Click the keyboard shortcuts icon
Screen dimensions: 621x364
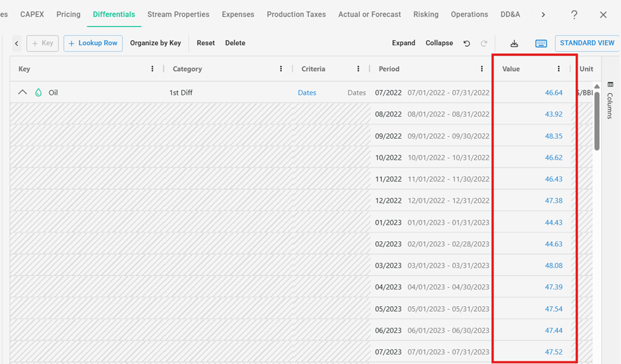pos(541,43)
